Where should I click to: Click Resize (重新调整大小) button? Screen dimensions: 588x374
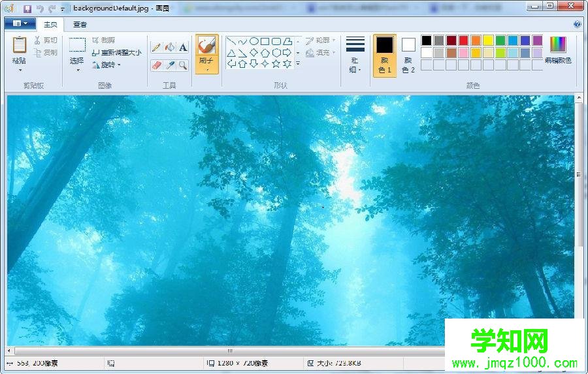point(117,53)
